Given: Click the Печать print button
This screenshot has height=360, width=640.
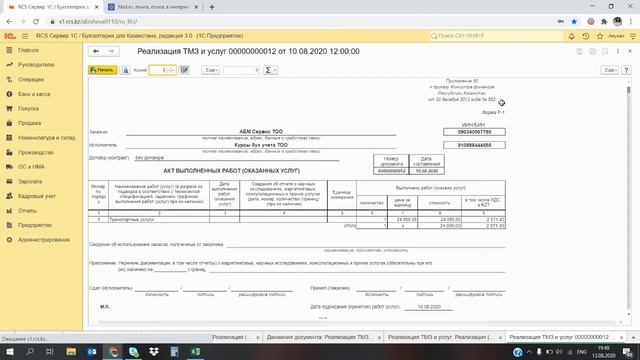Looking at the screenshot, I should click(x=102, y=70).
